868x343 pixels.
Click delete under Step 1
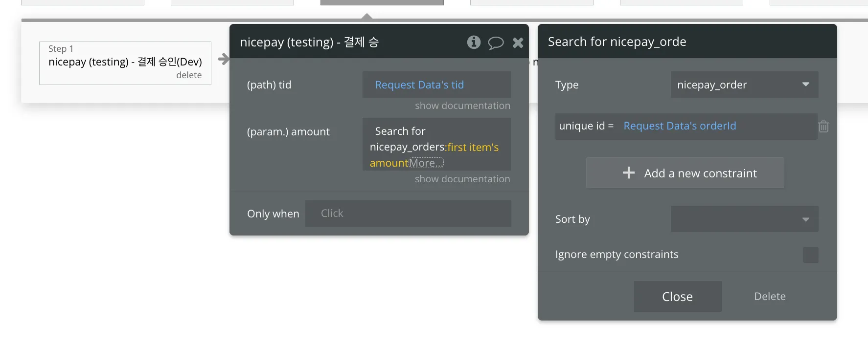click(x=189, y=75)
